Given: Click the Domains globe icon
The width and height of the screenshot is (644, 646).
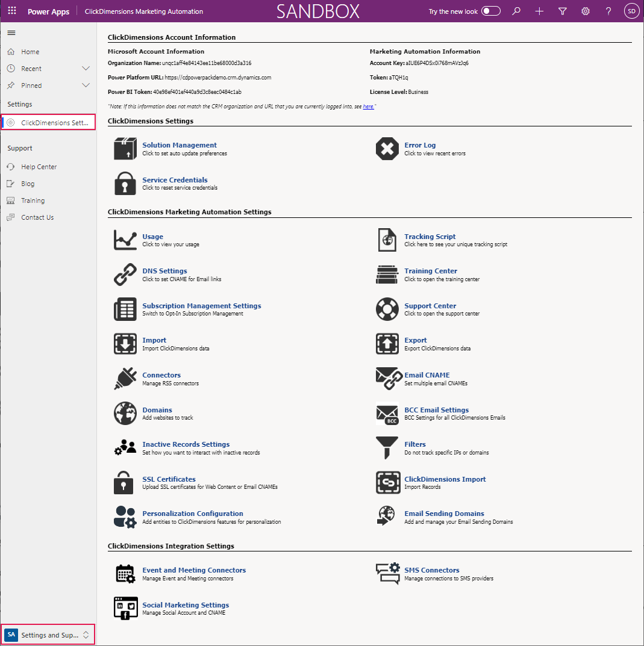Looking at the screenshot, I should pyautogui.click(x=125, y=413).
